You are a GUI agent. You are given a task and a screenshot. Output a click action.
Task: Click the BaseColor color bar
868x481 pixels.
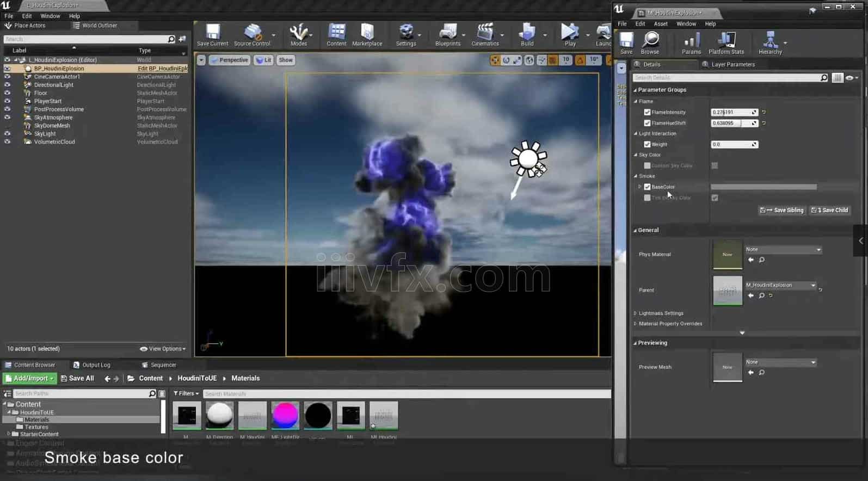coord(764,187)
